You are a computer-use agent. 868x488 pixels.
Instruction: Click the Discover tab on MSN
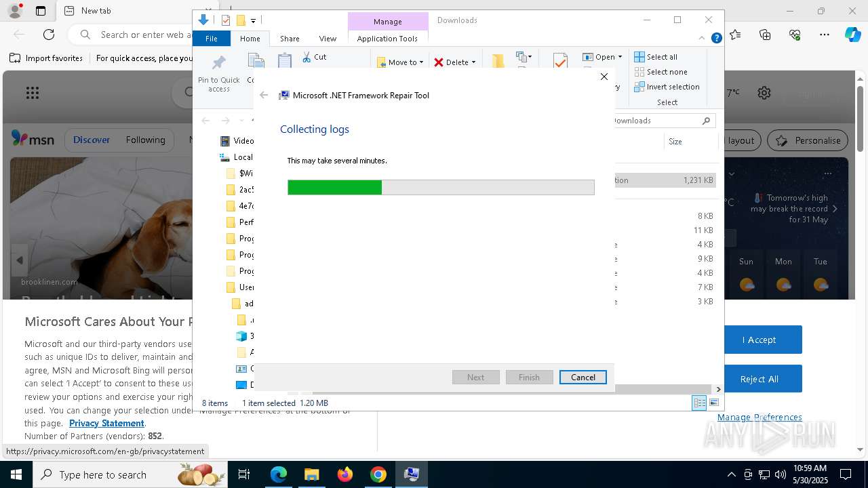[x=92, y=140]
